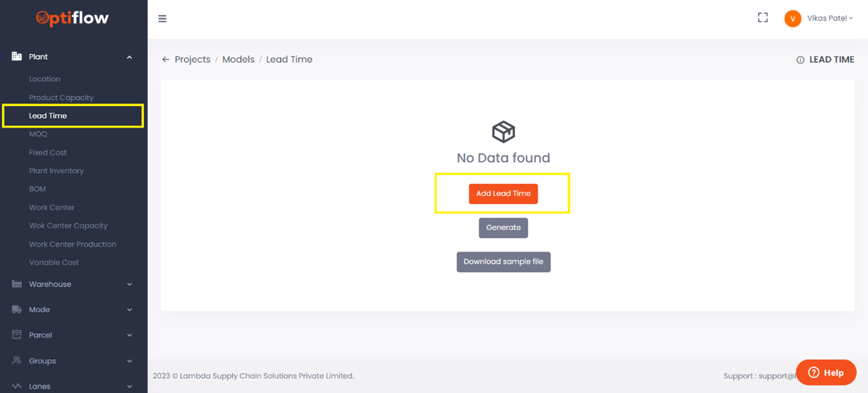
Task: Click the Parcel box icon
Action: pyautogui.click(x=17, y=335)
